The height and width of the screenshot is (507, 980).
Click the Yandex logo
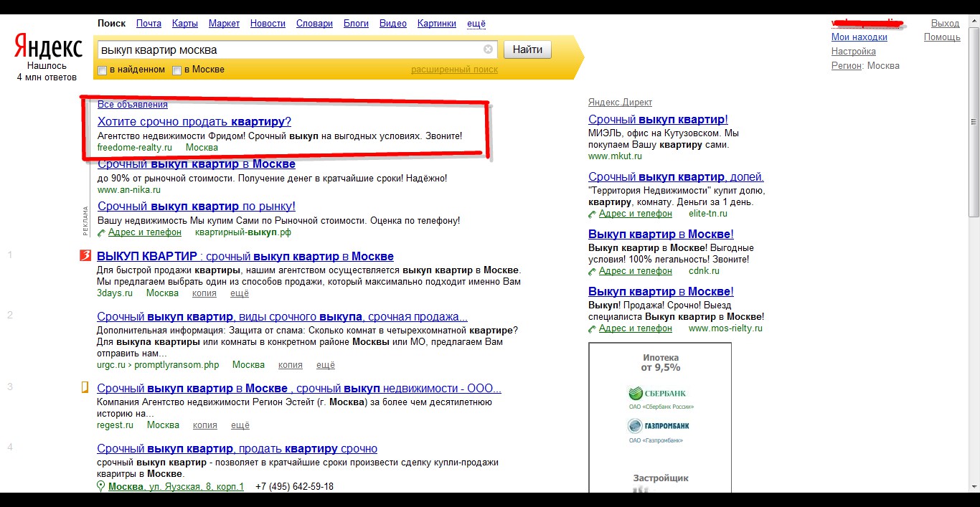[49, 47]
